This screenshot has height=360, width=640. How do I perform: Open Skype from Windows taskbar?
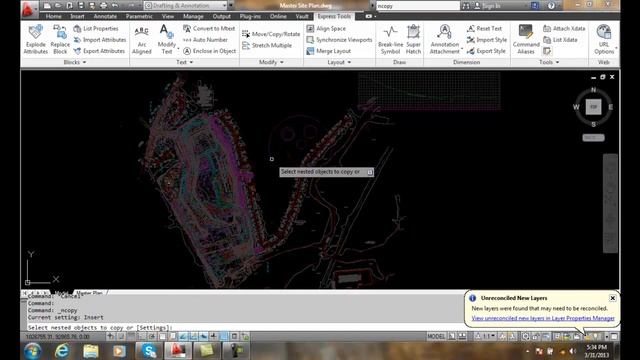[x=149, y=351]
